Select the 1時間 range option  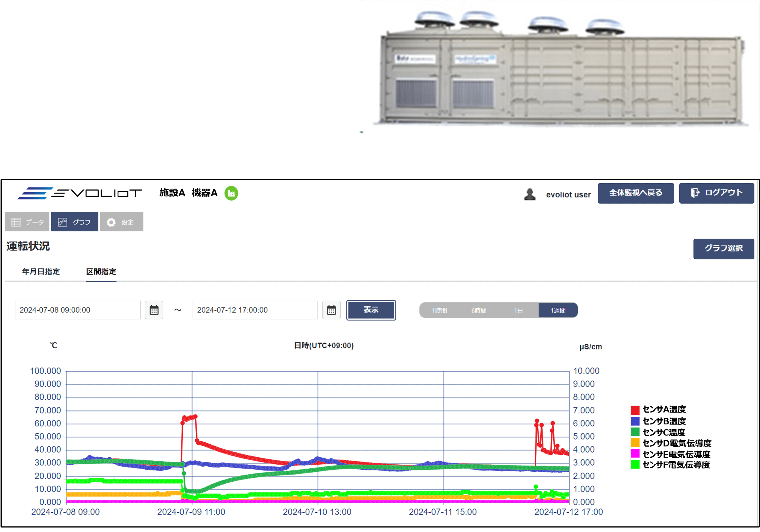439,310
